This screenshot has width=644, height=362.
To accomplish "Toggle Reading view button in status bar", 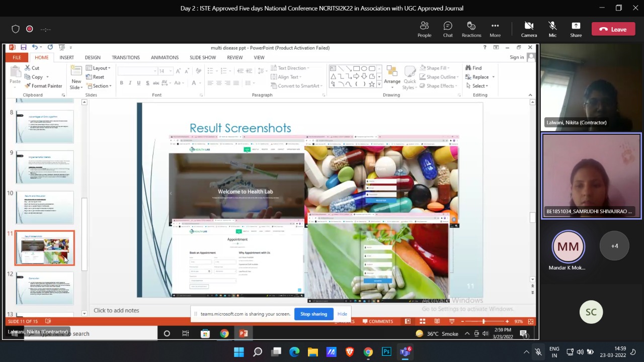I will pyautogui.click(x=437, y=321).
